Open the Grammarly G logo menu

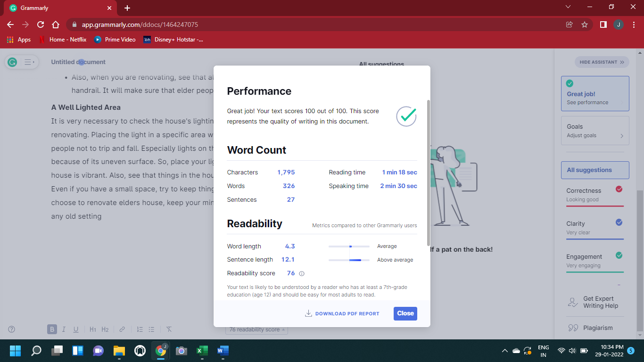pyautogui.click(x=13, y=62)
